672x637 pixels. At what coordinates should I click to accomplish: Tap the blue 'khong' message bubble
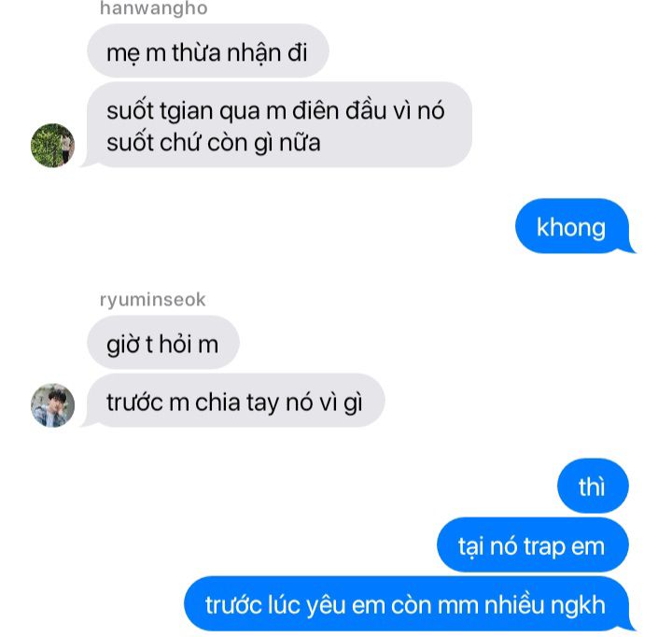click(572, 226)
